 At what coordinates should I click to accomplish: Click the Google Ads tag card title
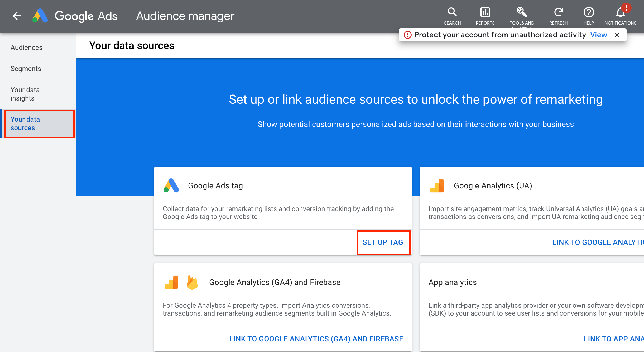pyautogui.click(x=215, y=186)
